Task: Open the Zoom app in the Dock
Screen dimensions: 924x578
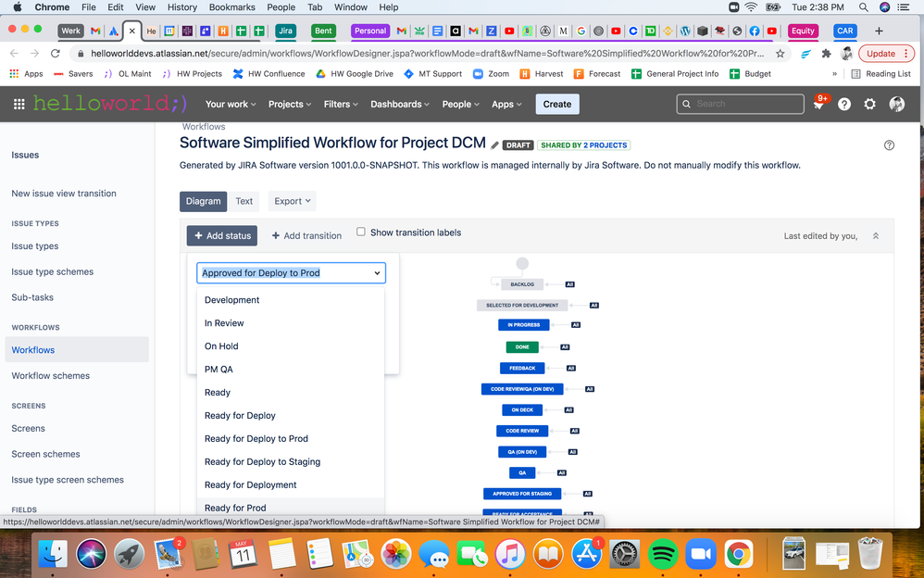Action: 701,554
